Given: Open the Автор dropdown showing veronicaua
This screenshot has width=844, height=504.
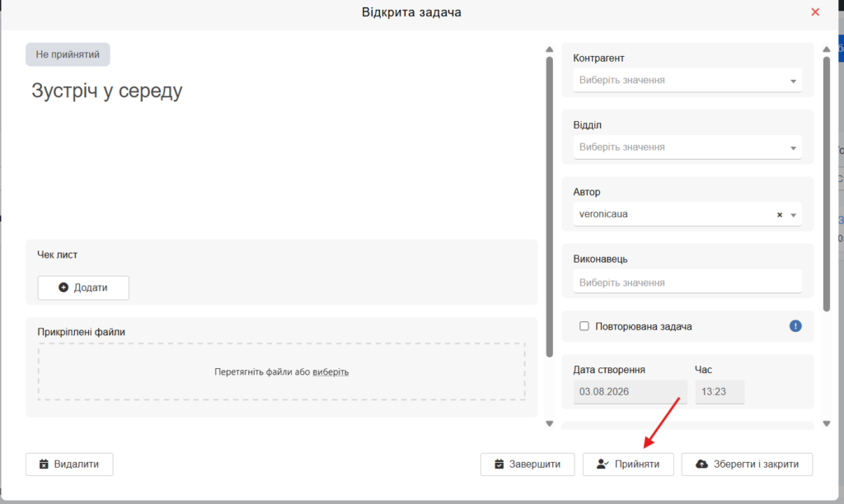Looking at the screenshot, I should coord(687,214).
